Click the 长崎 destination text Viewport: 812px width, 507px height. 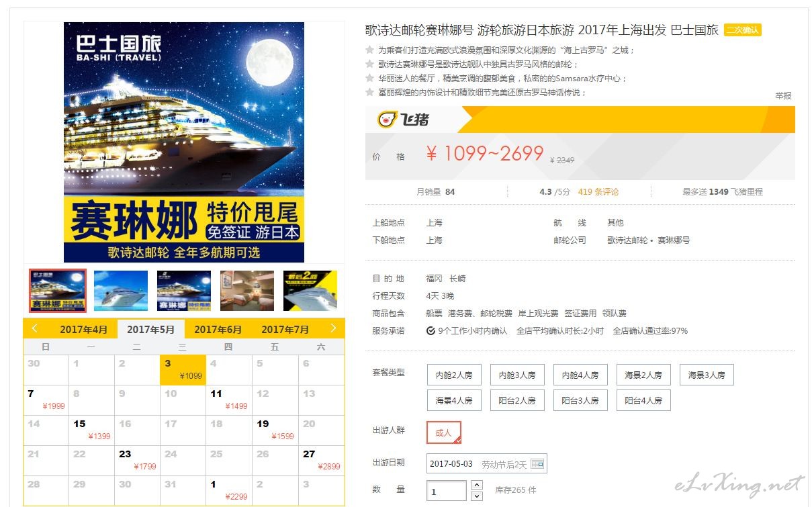point(457,278)
